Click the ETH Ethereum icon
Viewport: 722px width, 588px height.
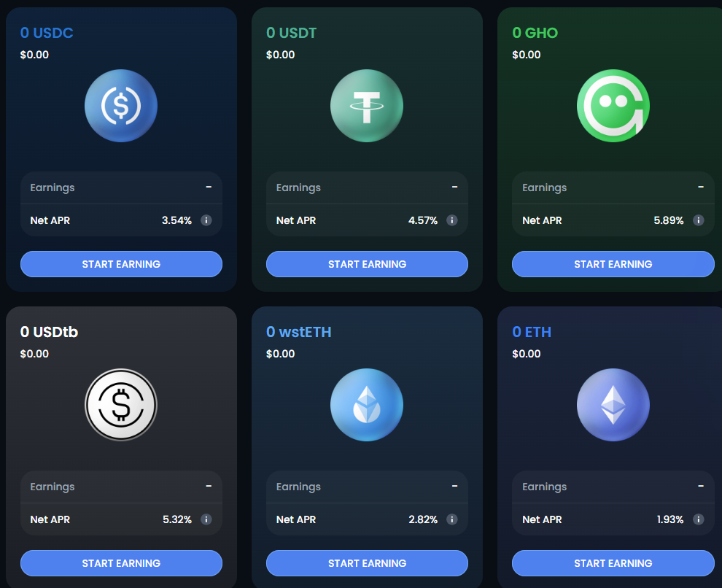(x=613, y=405)
